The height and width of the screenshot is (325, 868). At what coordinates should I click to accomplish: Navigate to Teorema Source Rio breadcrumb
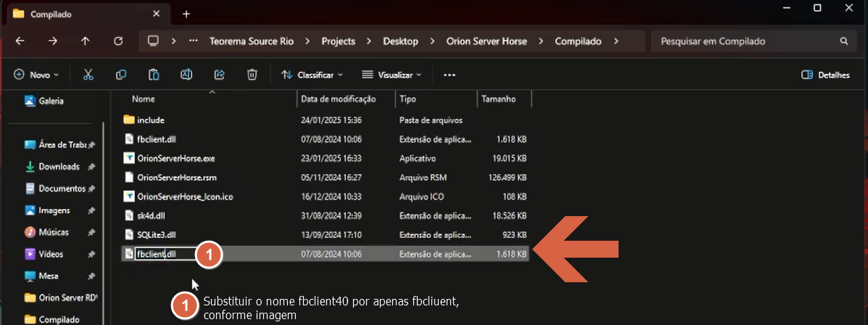coord(252,41)
